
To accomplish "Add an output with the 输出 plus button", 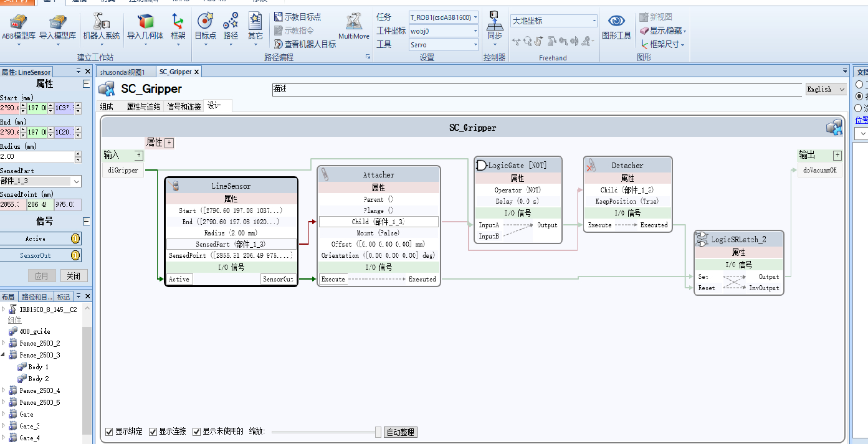I will pyautogui.click(x=837, y=155).
